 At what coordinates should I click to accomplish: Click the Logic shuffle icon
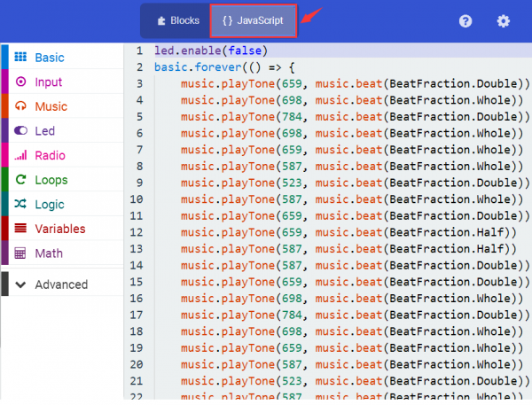pyautogui.click(x=20, y=204)
